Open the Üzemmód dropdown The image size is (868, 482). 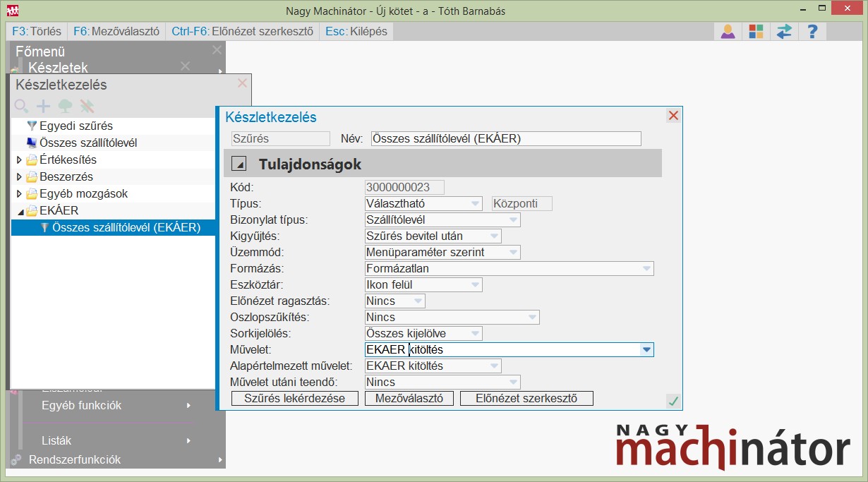pyautogui.click(x=513, y=253)
